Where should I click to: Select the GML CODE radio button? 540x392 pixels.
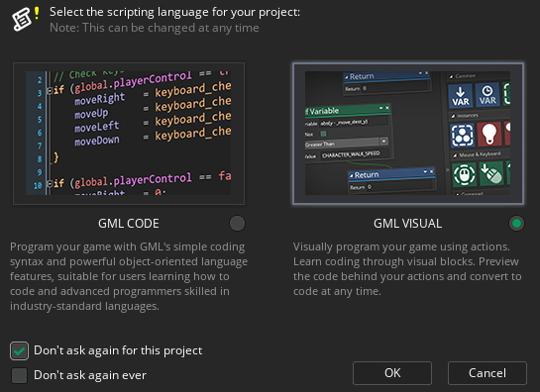237,224
